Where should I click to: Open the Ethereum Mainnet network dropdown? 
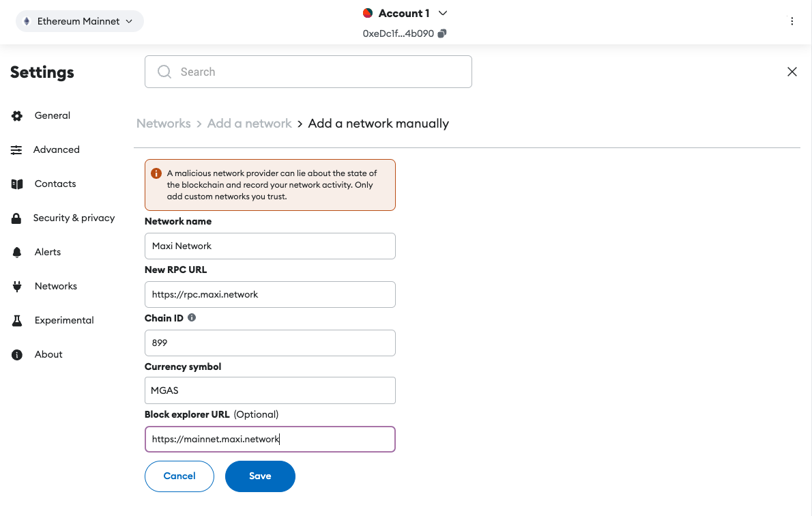80,21
